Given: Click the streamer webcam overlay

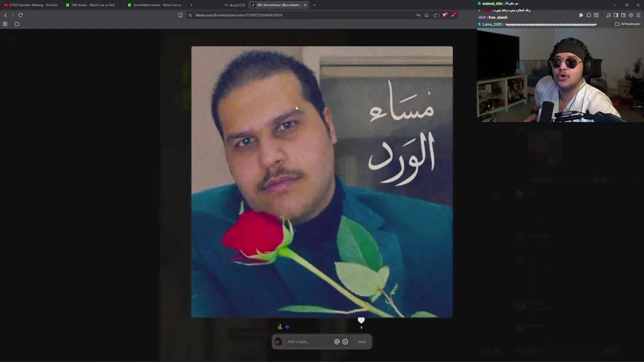Looking at the screenshot, I should click(x=560, y=75).
